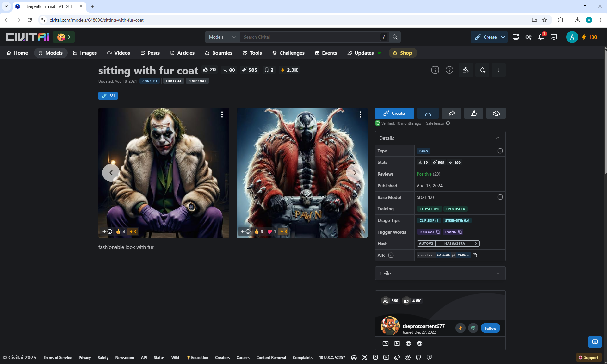Open the Videos tab
The image size is (607, 364).
(119, 53)
